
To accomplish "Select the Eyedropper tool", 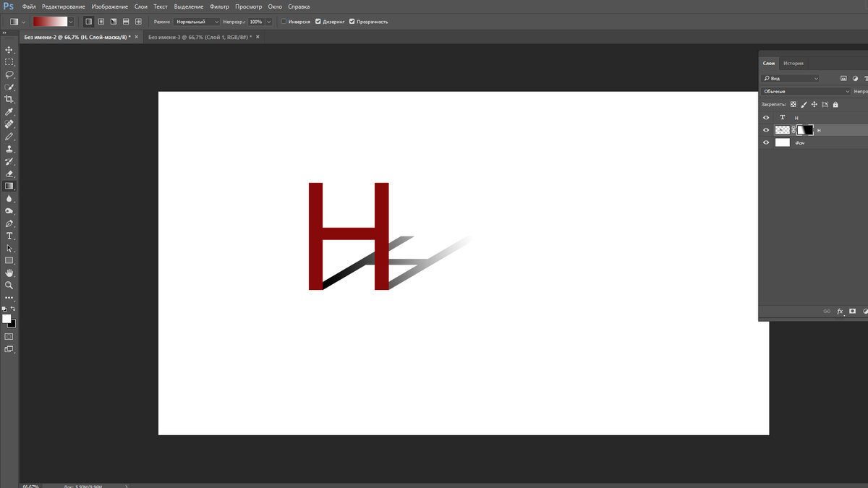I will coord(9,112).
